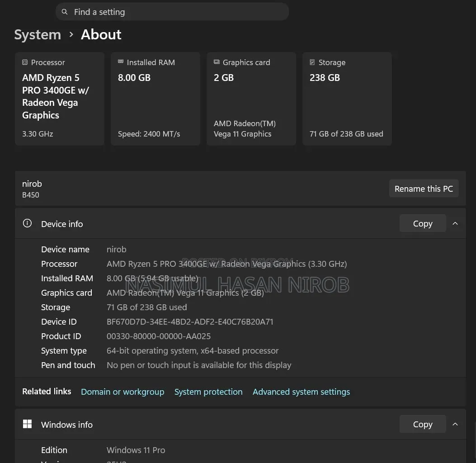
Task: Open Advanced system settings link
Action: (x=301, y=392)
